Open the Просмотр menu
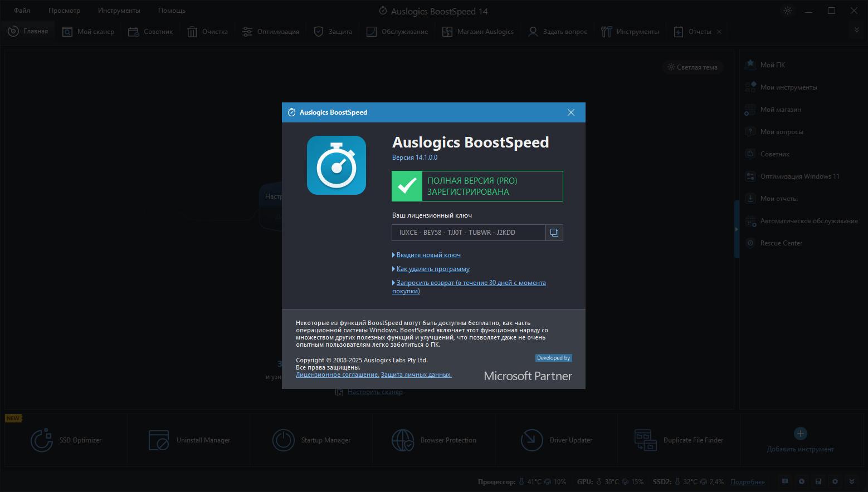This screenshot has height=492, width=868. click(64, 11)
